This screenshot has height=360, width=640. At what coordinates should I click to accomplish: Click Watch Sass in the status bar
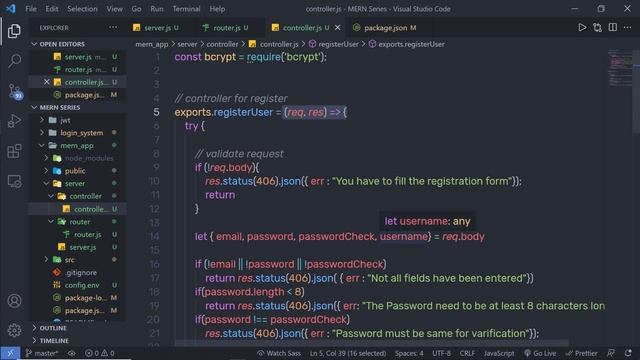[x=279, y=353]
